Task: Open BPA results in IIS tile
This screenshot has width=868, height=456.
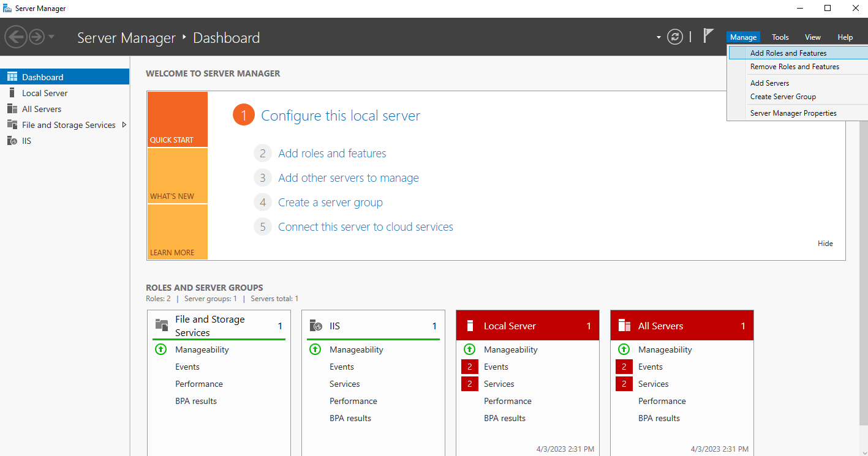Action: click(350, 418)
